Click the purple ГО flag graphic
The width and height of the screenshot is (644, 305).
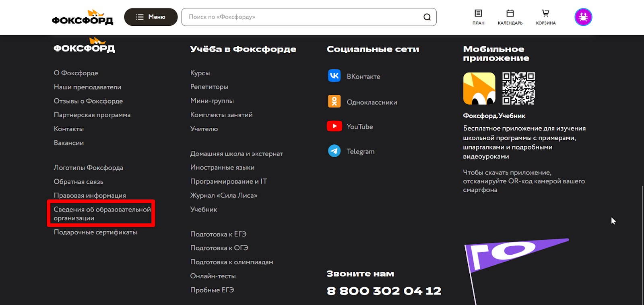(x=516, y=271)
